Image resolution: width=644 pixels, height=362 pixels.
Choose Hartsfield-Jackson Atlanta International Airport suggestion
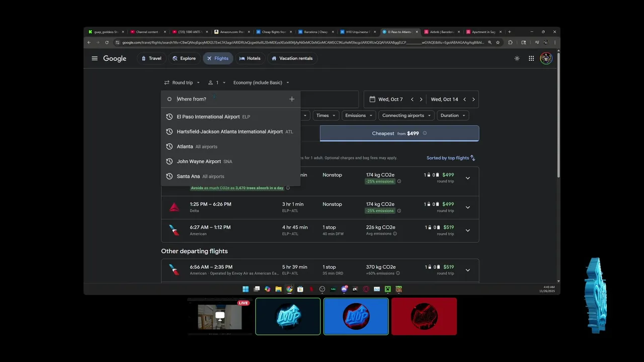[x=230, y=132]
